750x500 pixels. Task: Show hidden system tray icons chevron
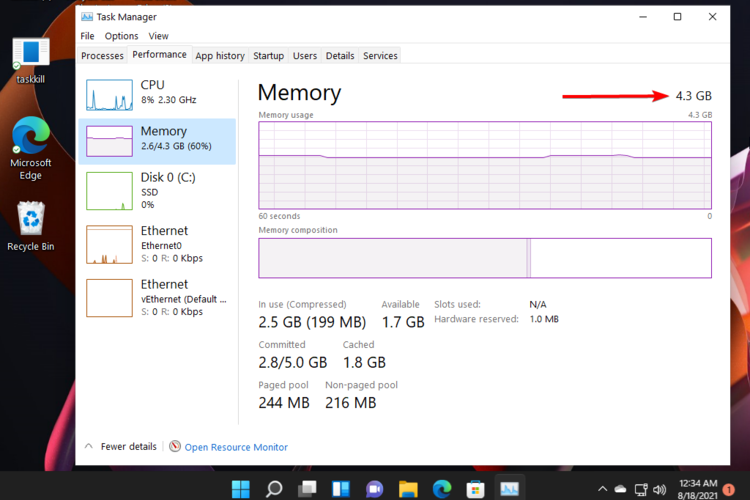[x=603, y=489]
